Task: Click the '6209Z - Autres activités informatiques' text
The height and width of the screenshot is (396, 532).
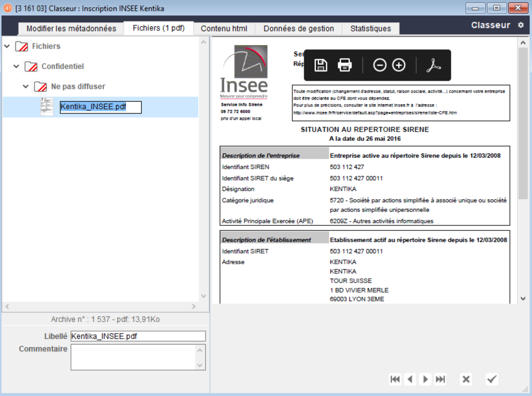Action: pyautogui.click(x=381, y=221)
